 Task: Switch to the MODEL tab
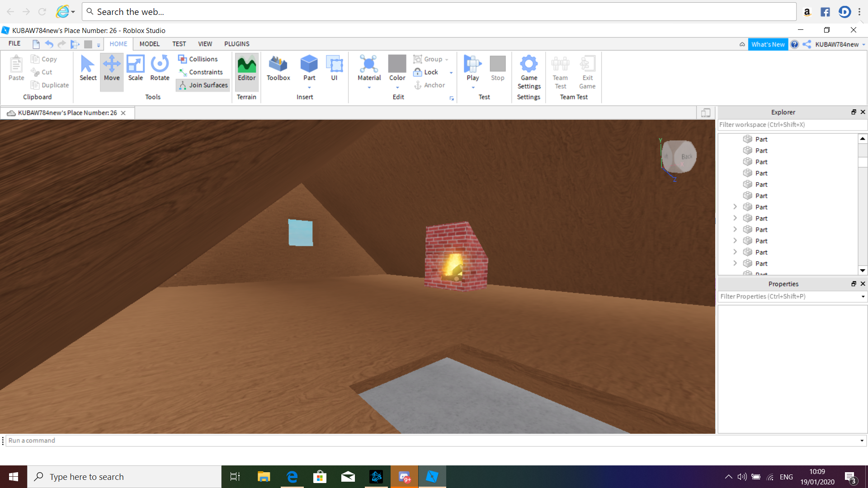149,44
